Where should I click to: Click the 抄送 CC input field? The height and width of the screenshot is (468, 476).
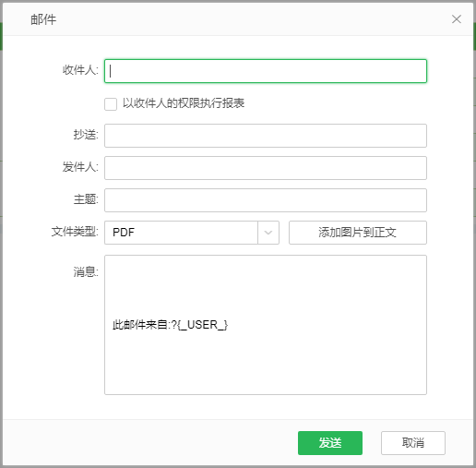pyautogui.click(x=266, y=136)
